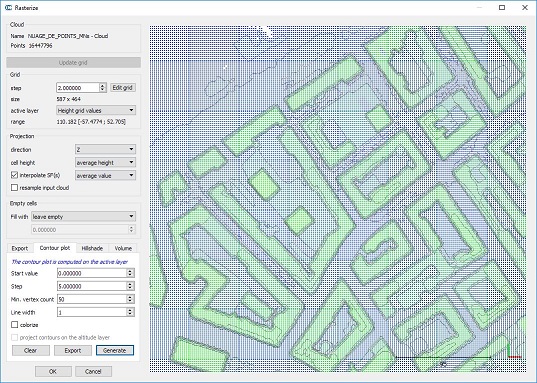Click the cloud name NUAGE_DE_POINTS_MNs - Cloud
The width and height of the screenshot is (537, 383).
[x=68, y=36]
